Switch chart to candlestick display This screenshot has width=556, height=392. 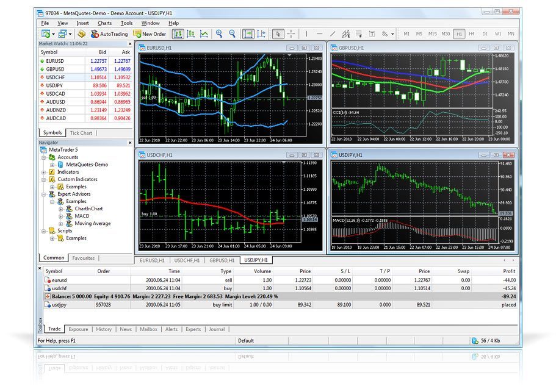click(190, 34)
